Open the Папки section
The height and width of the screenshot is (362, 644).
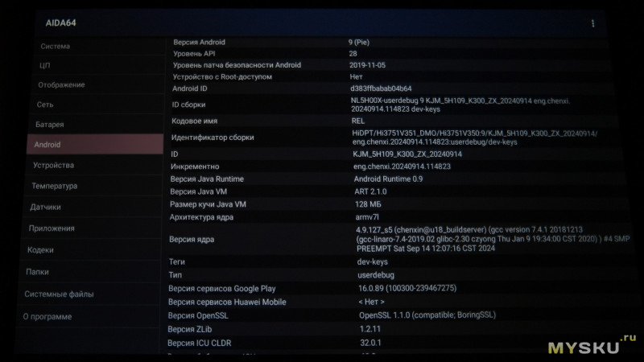[x=37, y=272]
